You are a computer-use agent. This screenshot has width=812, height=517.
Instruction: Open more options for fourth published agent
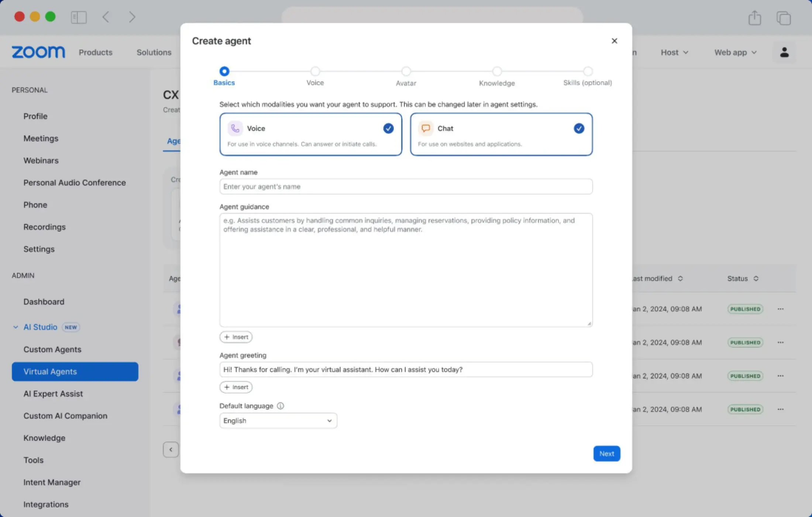780,409
